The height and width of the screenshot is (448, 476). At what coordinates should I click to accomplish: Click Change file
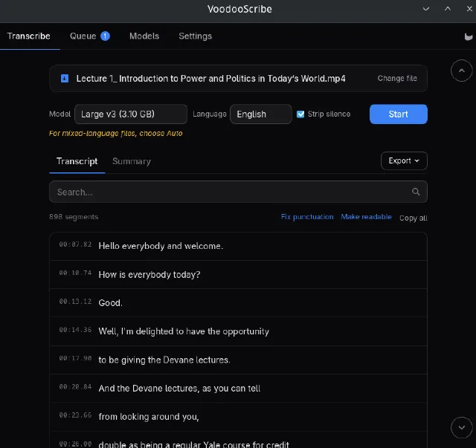click(x=397, y=78)
